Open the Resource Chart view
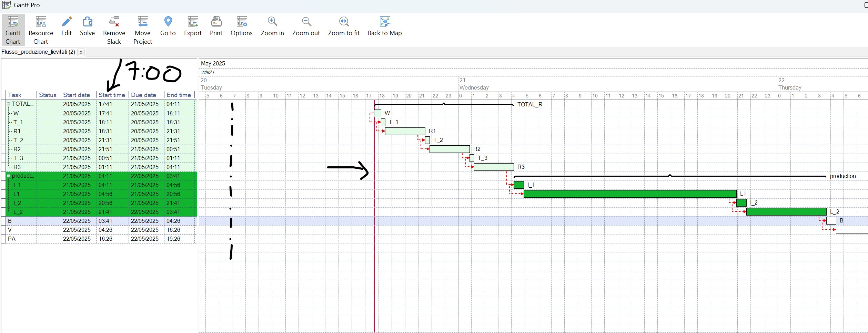 [x=41, y=30]
